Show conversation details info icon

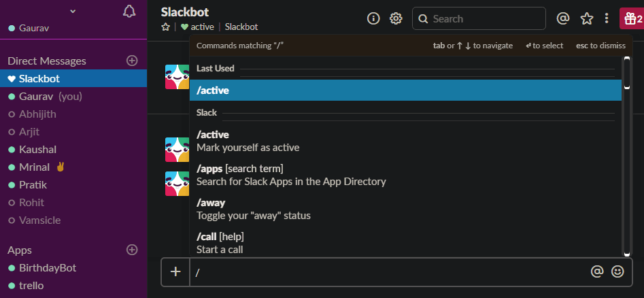373,18
